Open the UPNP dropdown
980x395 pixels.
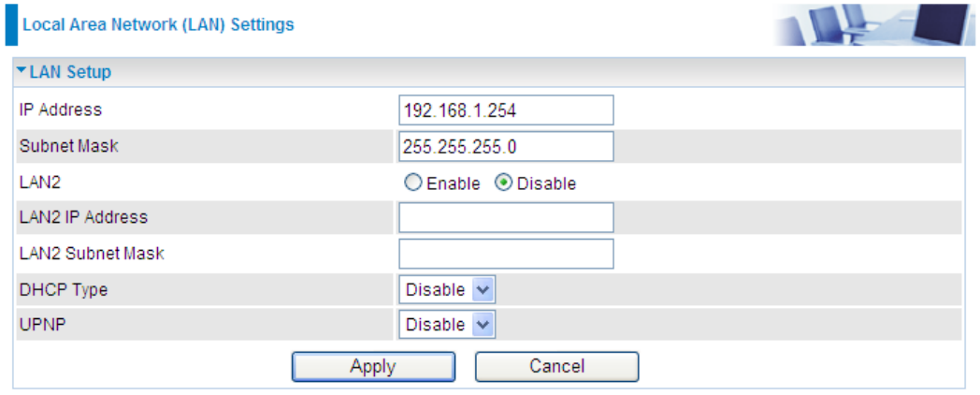click(x=447, y=325)
